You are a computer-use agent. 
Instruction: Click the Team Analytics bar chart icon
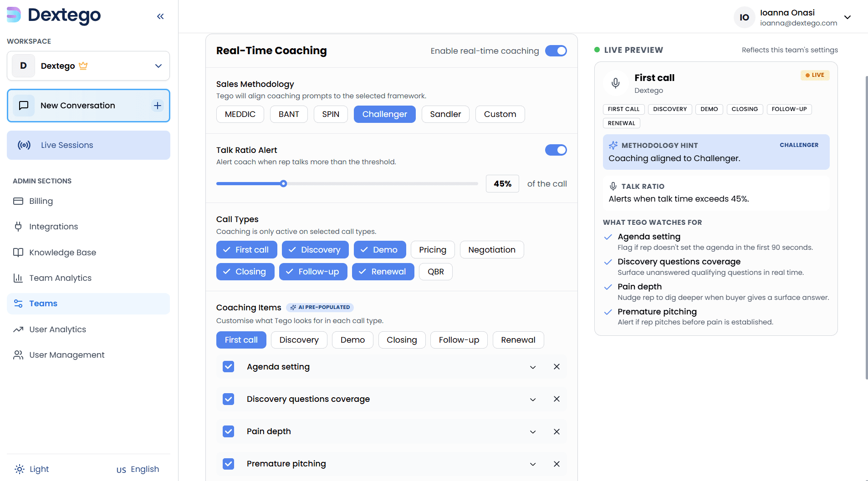coord(18,278)
